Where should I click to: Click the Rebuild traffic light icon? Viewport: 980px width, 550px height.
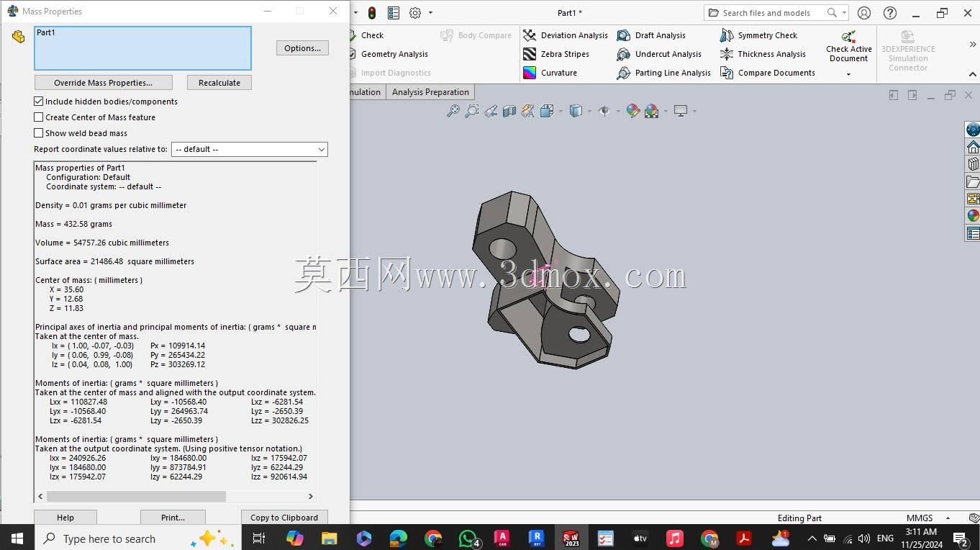pyautogui.click(x=372, y=13)
